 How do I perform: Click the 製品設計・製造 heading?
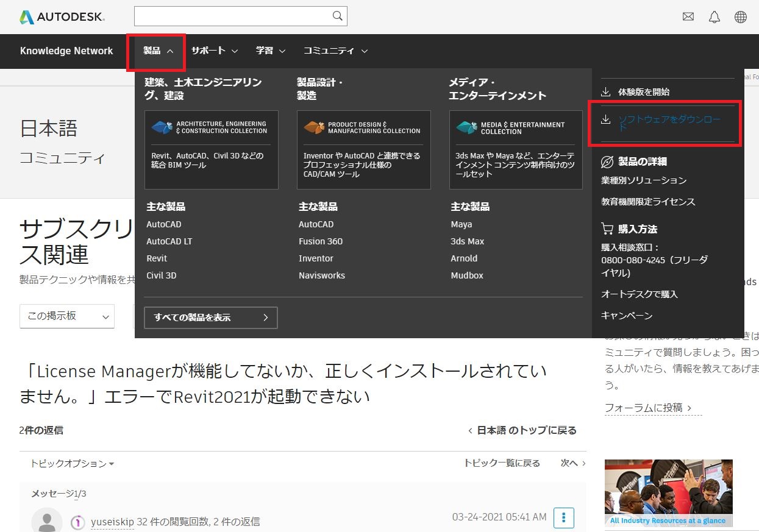(x=320, y=89)
